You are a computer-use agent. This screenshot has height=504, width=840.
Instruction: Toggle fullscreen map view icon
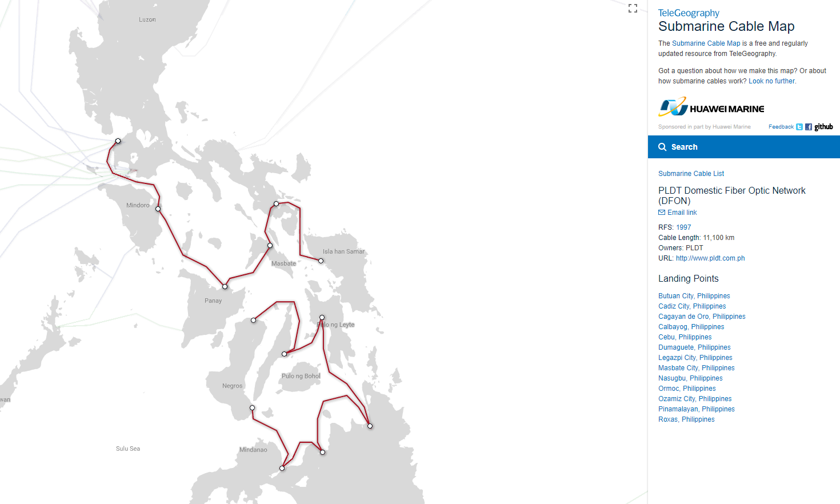click(x=633, y=9)
